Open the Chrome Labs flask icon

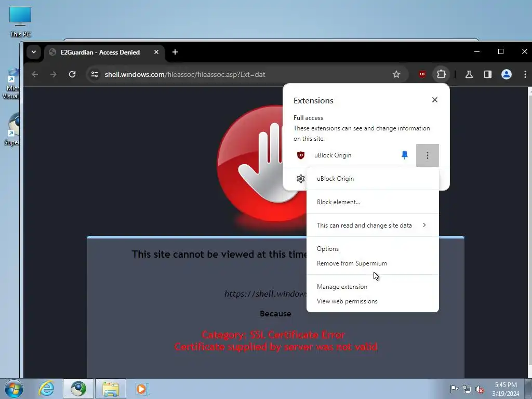tap(469, 74)
